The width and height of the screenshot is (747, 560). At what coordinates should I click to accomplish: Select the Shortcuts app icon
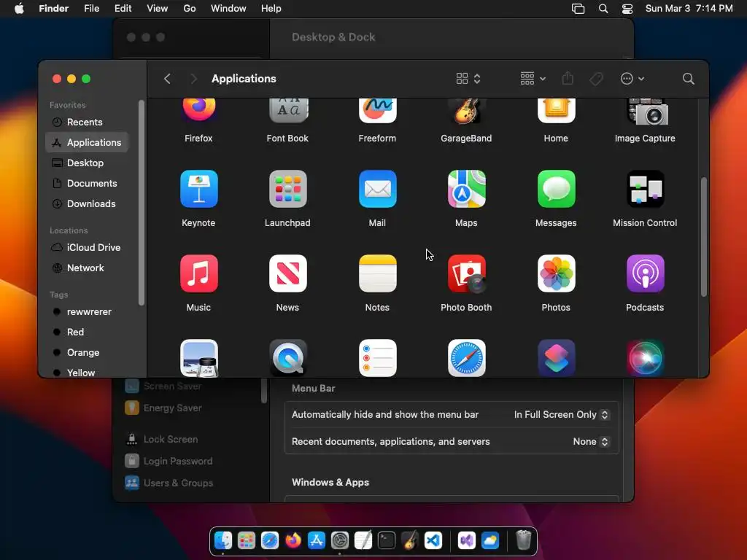coord(556,357)
